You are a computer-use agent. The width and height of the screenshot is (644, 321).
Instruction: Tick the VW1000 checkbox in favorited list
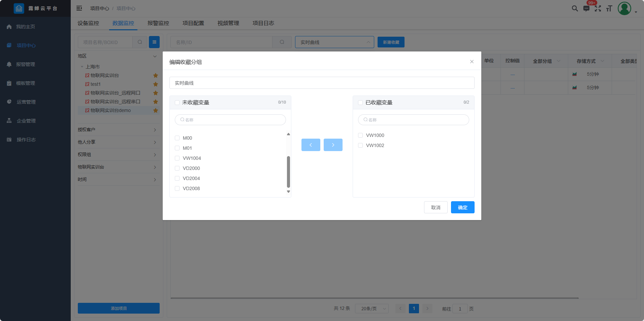(x=360, y=135)
